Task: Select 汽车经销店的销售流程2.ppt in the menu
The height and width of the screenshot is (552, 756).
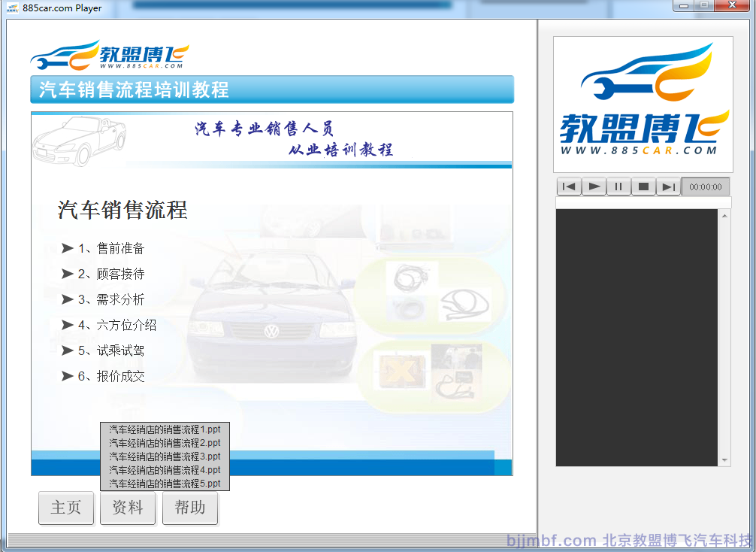Action: [x=165, y=443]
